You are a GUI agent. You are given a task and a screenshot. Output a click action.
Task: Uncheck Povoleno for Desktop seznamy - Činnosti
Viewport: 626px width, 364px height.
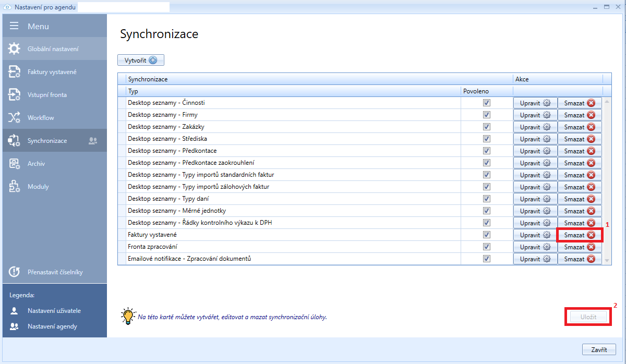(487, 103)
